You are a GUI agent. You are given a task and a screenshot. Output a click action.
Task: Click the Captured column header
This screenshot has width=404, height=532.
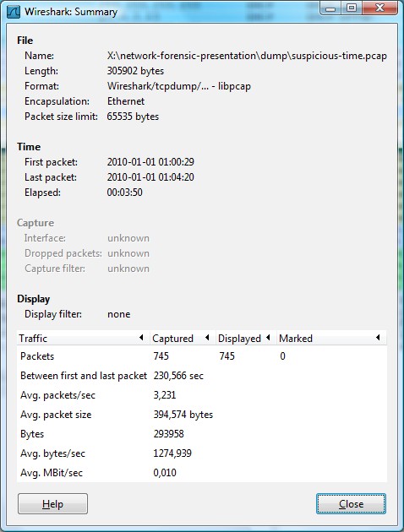(x=183, y=338)
